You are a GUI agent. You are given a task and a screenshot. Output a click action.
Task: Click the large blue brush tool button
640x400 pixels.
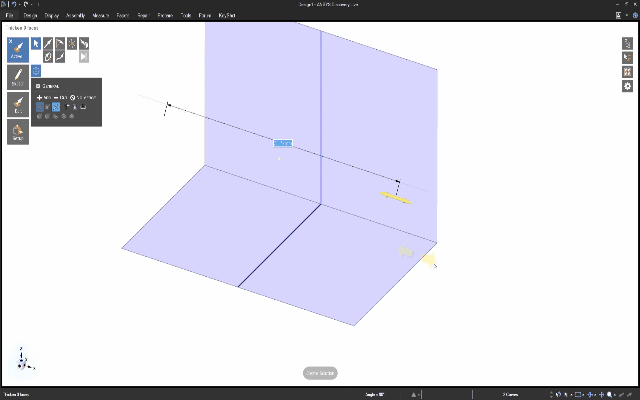pos(18,50)
